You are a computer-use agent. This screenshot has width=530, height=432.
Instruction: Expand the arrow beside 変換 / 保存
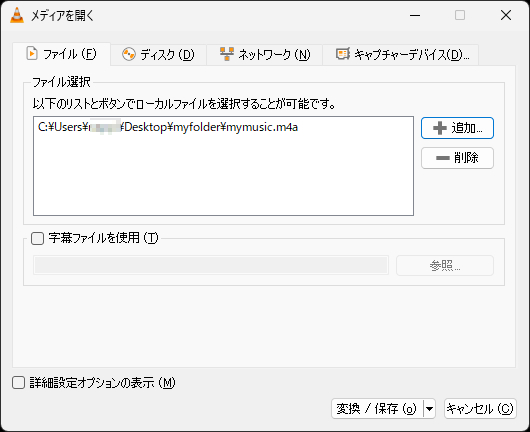click(429, 409)
